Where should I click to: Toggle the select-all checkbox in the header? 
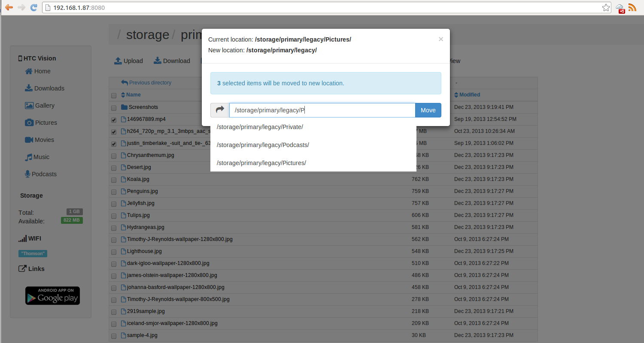[114, 95]
